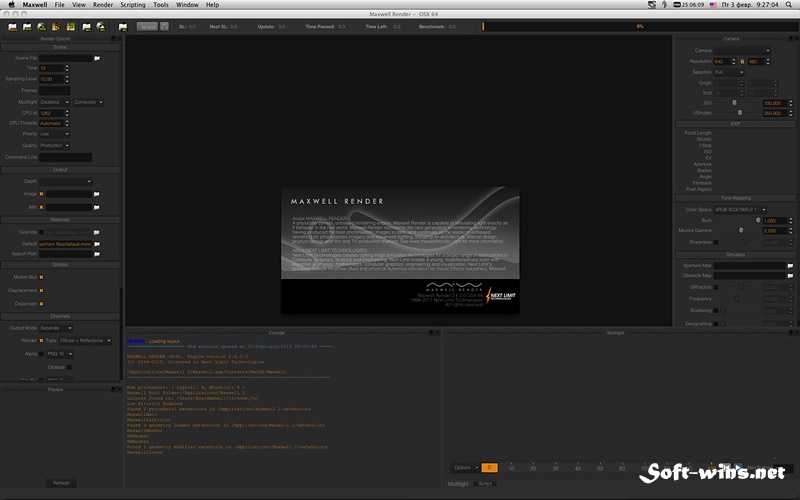This screenshot has height=500, width=800.
Task: Browse for an Aperture Map file
Action: [x=790, y=265]
